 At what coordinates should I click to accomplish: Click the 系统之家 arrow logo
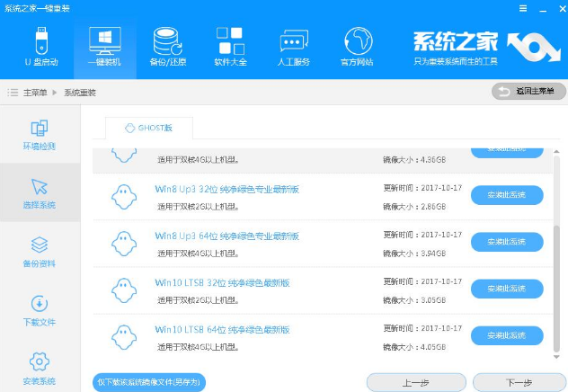point(534,47)
